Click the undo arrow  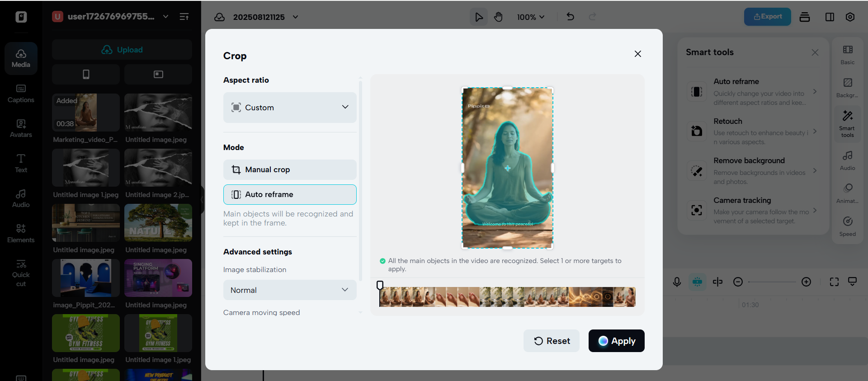[x=571, y=17]
